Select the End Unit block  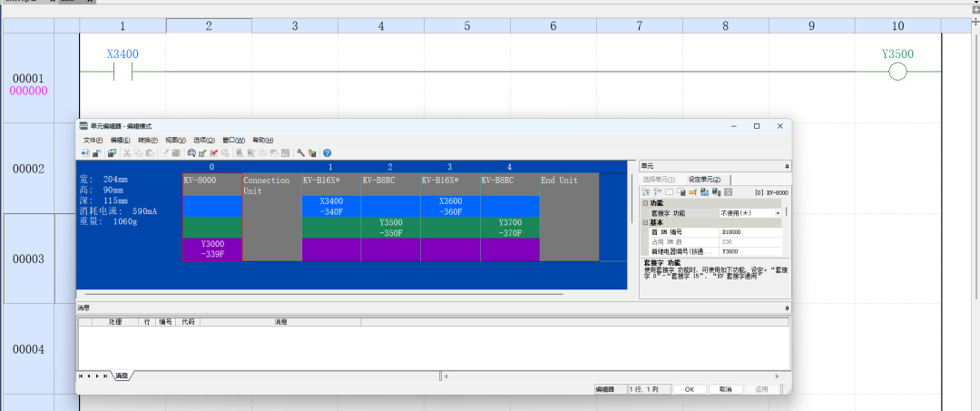pos(569,217)
